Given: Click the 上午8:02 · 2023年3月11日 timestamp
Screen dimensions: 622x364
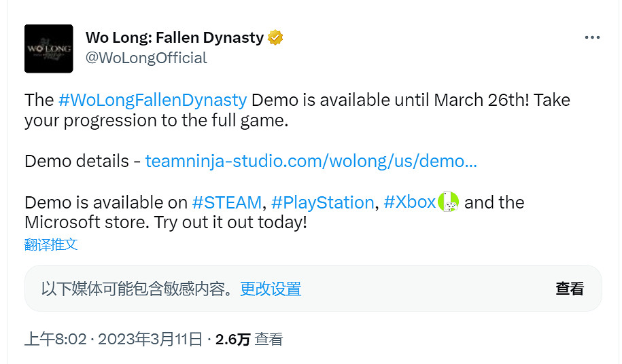Looking at the screenshot, I should (x=114, y=340).
